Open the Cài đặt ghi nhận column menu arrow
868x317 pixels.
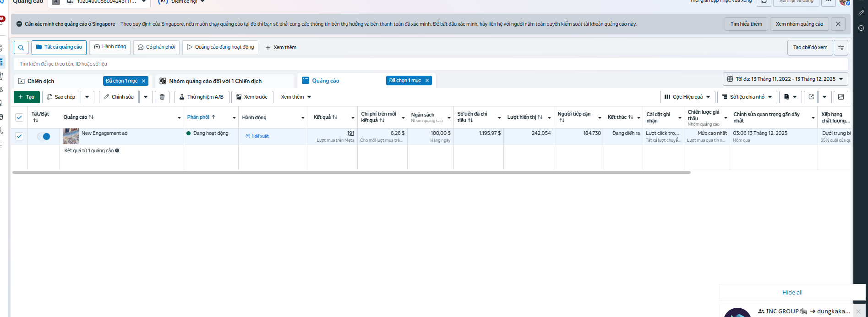pyautogui.click(x=680, y=118)
